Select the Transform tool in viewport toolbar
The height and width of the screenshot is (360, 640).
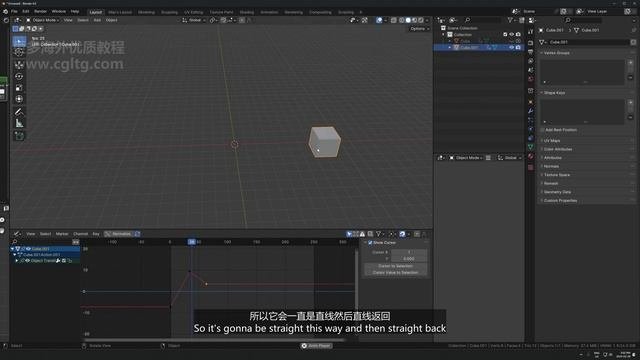(x=19, y=99)
